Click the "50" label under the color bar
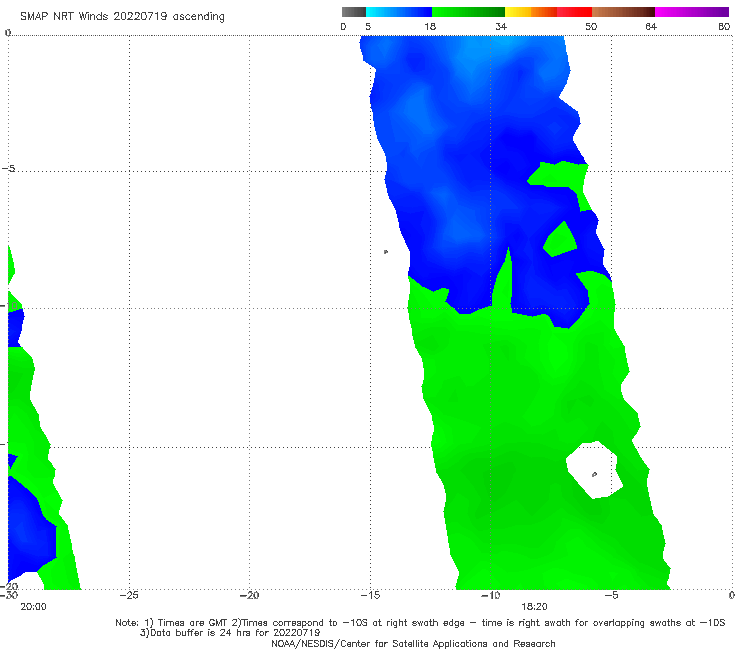 [x=591, y=26]
